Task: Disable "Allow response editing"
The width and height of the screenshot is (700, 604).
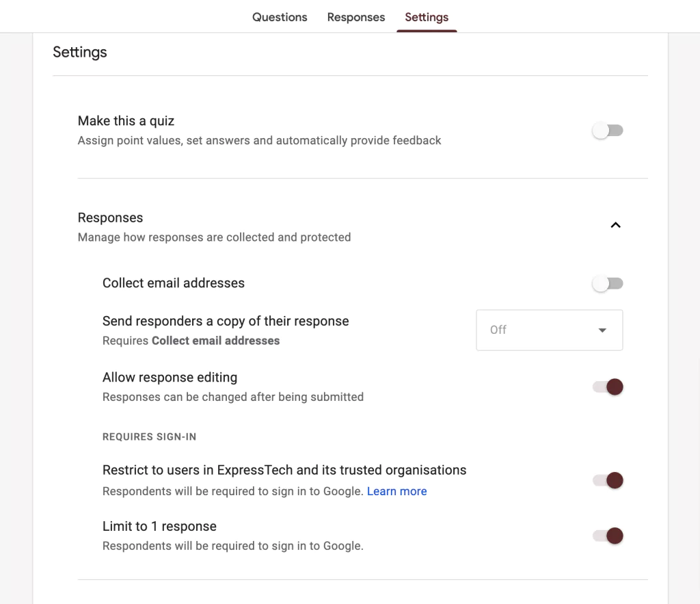Action: (x=608, y=386)
